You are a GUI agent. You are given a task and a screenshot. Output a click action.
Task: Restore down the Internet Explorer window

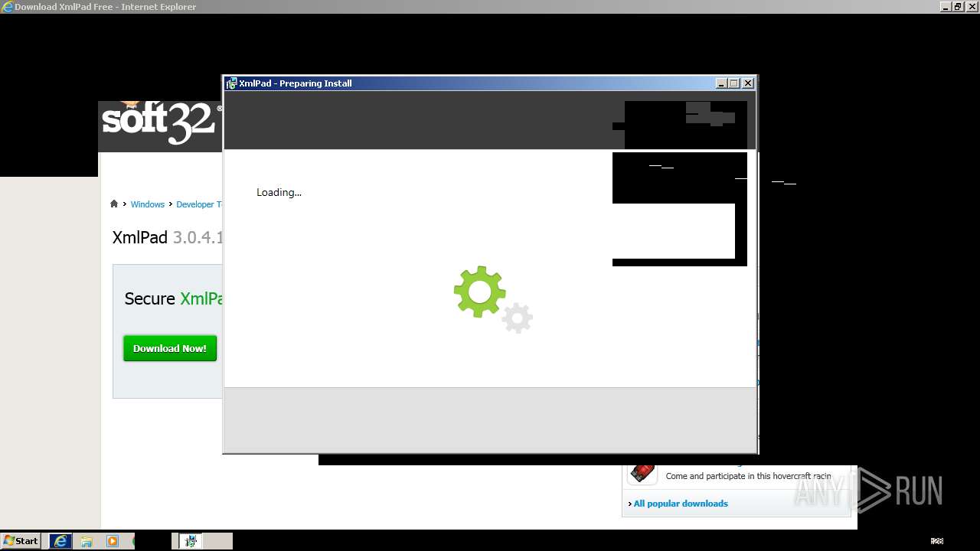(958, 7)
